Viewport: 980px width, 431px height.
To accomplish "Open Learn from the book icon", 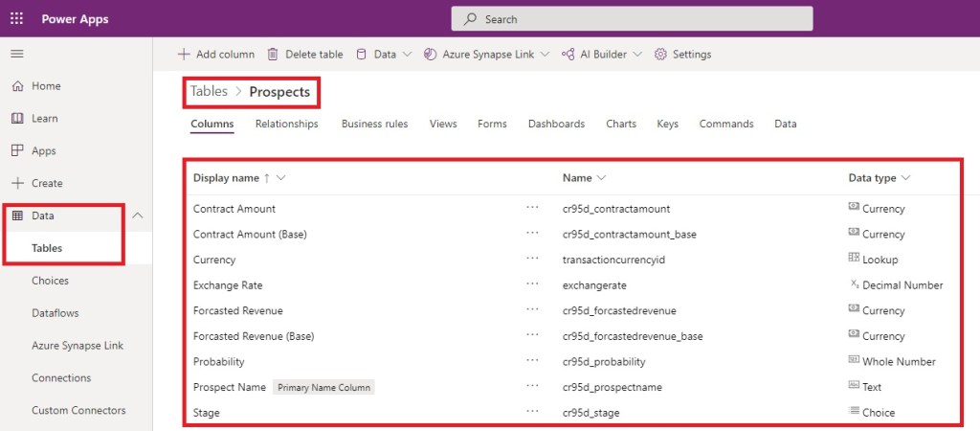I will pyautogui.click(x=17, y=119).
